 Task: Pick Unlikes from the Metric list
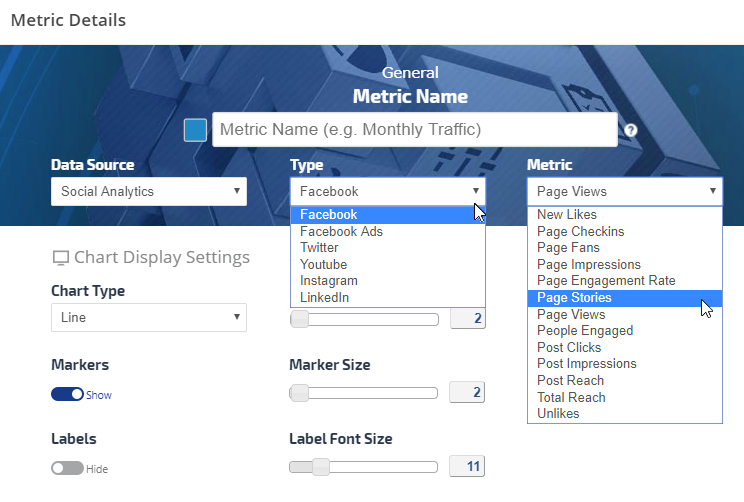coord(558,414)
